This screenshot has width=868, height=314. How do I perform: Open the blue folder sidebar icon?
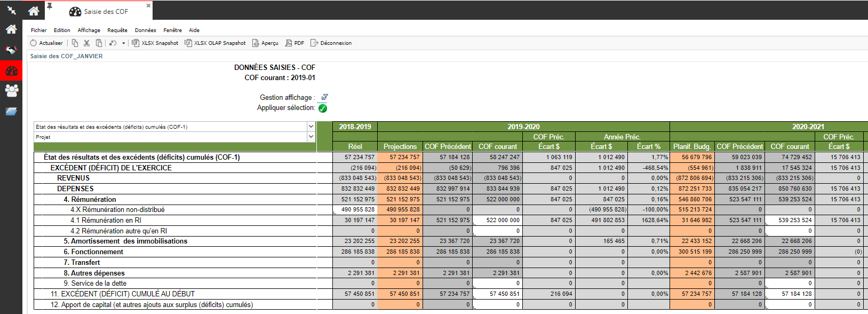[x=11, y=111]
